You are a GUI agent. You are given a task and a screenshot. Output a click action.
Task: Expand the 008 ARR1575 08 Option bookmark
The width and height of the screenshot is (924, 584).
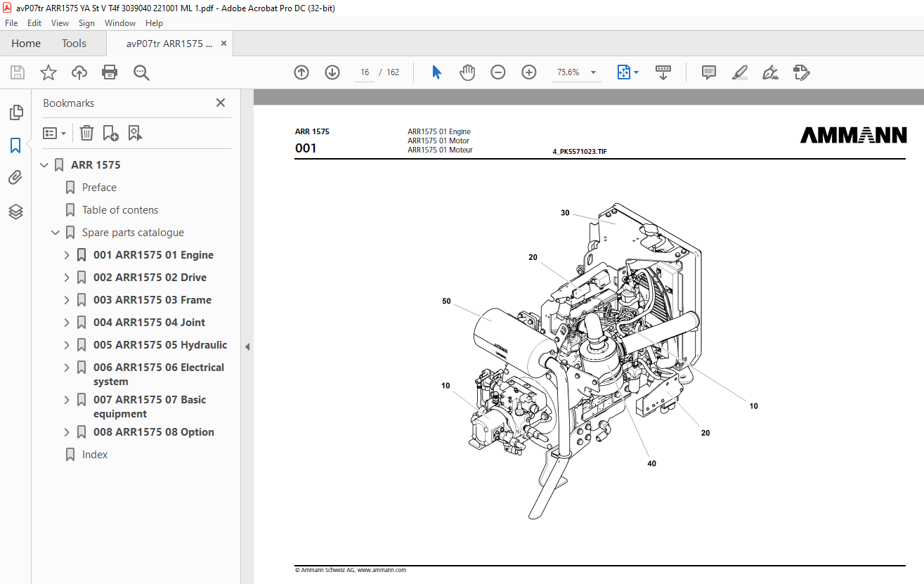tap(67, 432)
